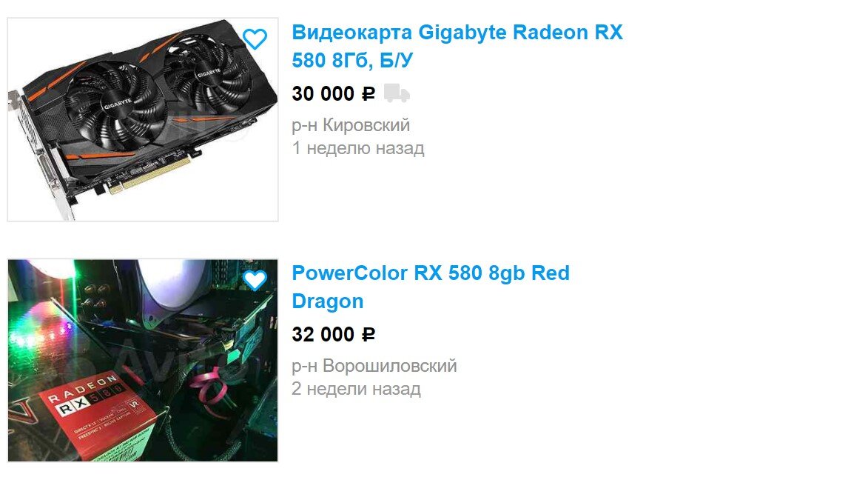Click the 1 неделю назад timestamp

pyautogui.click(x=358, y=148)
